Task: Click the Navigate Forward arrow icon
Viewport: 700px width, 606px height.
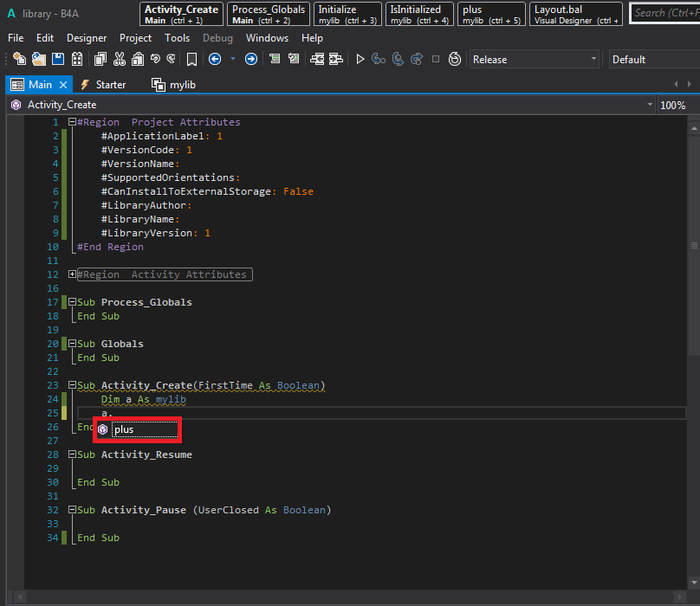Action: click(x=251, y=59)
